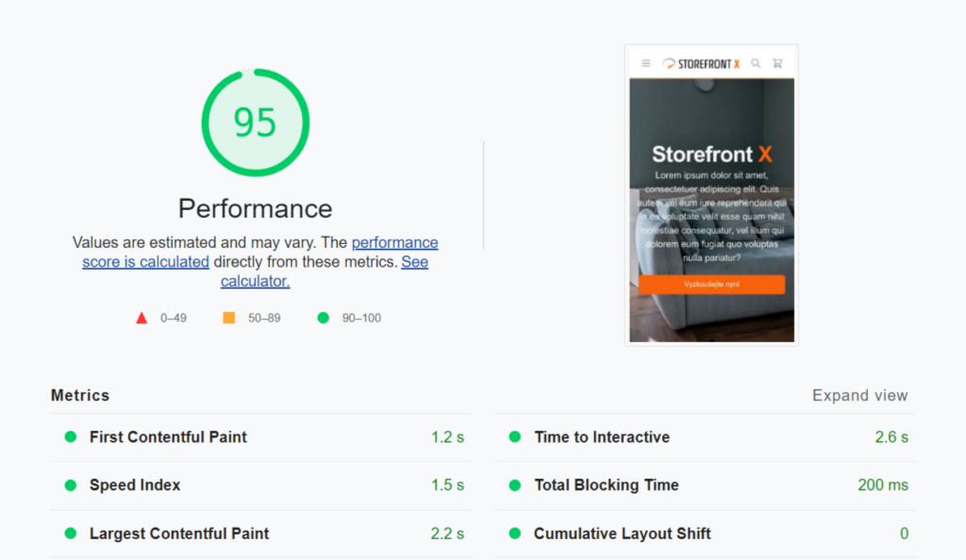Screen dimensions: 966x560
Task: Open the performance score is calculated link
Action: point(260,252)
